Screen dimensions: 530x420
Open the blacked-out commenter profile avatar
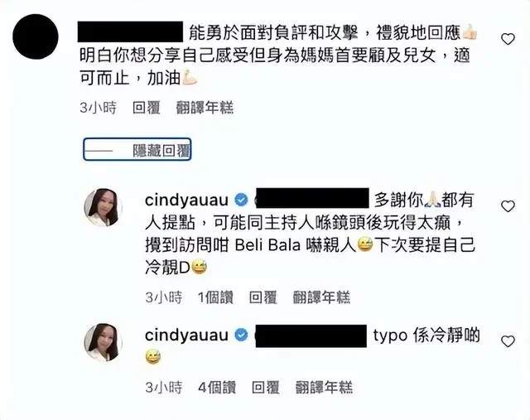pyautogui.click(x=35, y=36)
